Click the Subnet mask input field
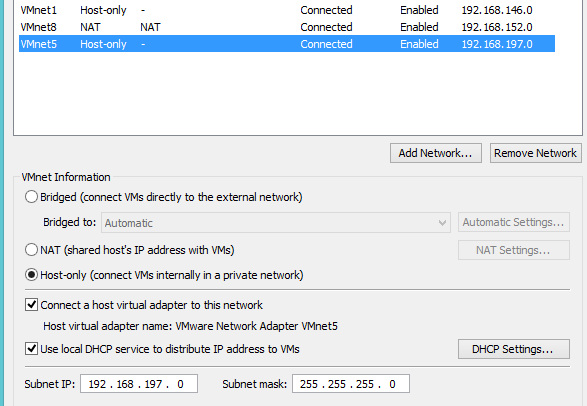This screenshot has width=587, height=406. point(351,384)
